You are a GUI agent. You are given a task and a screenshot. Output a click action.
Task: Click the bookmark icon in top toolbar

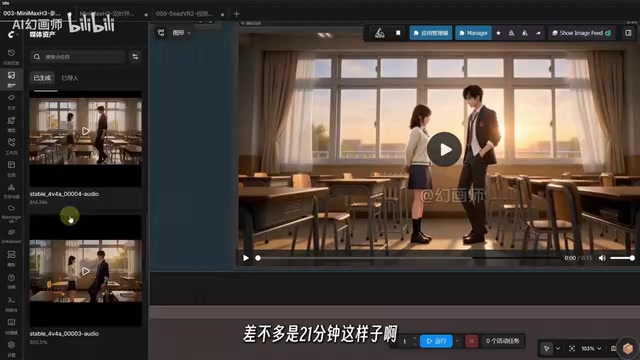point(398,33)
